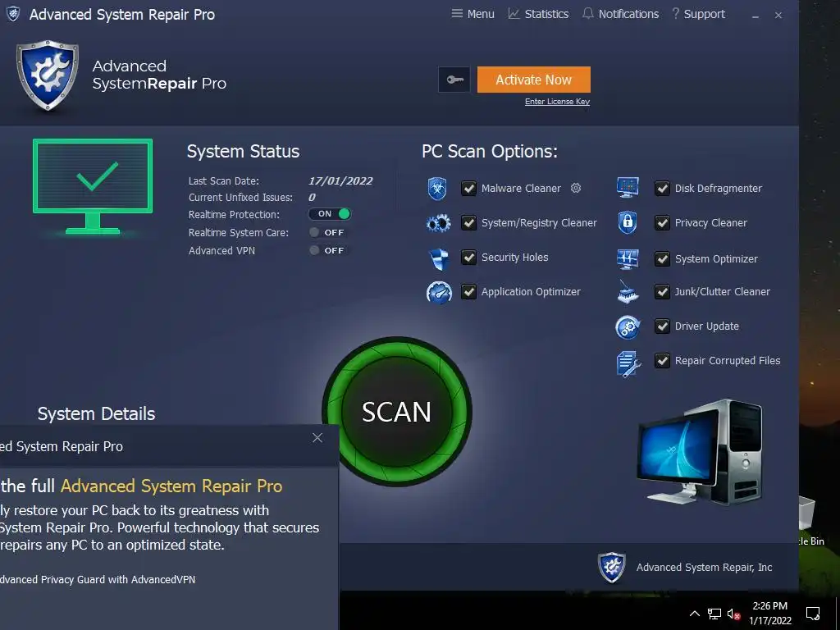840x630 pixels.
Task: Click the large shield logo in header
Action: coord(48,75)
